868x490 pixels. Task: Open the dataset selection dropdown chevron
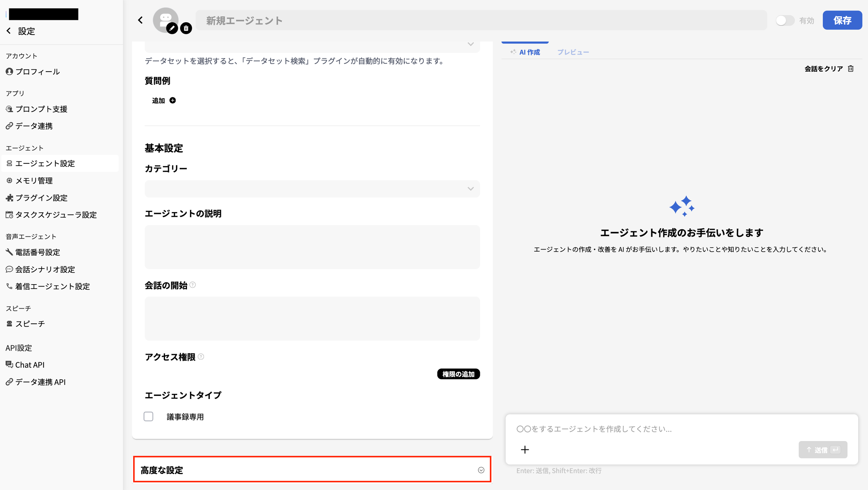click(x=470, y=44)
